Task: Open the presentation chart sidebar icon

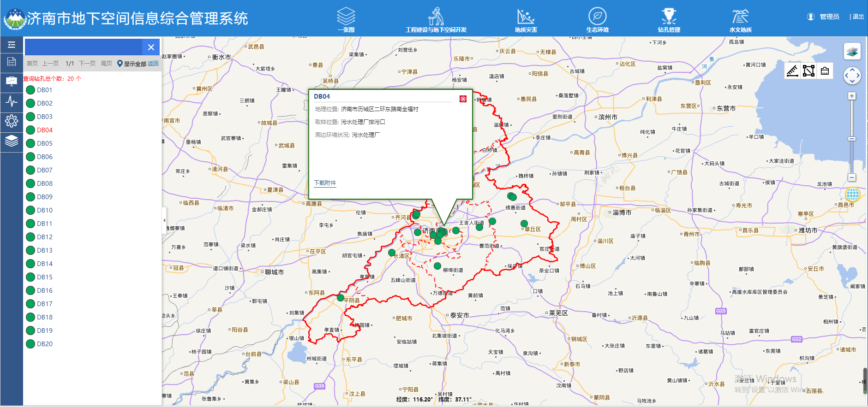Action: coord(12,82)
